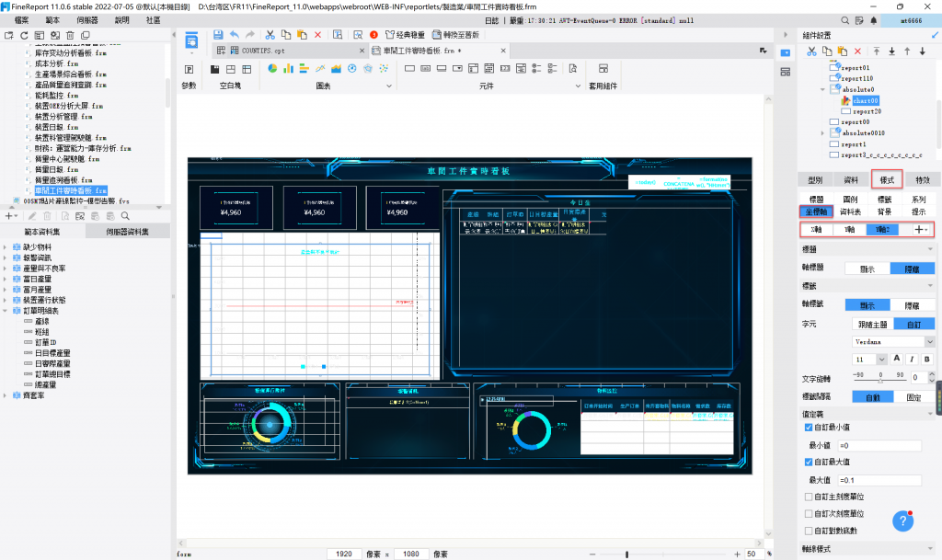Select chart00 in the component tree
This screenshot has width=942, height=560.
pos(865,101)
